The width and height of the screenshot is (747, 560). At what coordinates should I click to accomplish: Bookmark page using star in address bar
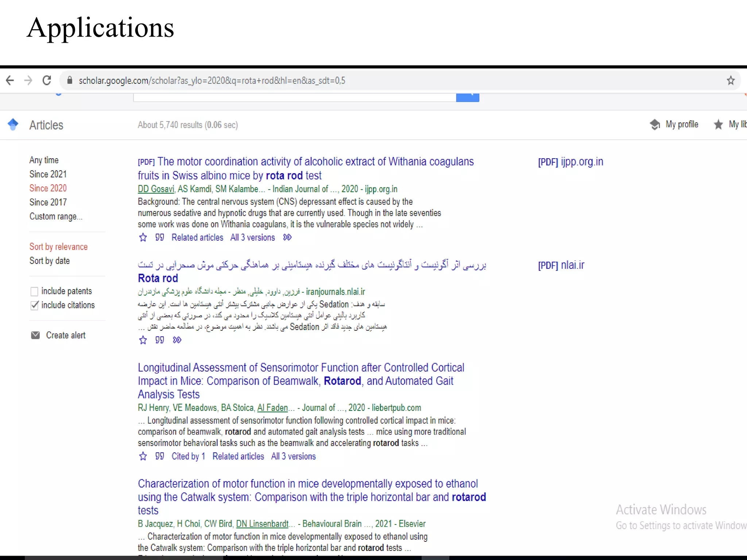[x=730, y=81]
